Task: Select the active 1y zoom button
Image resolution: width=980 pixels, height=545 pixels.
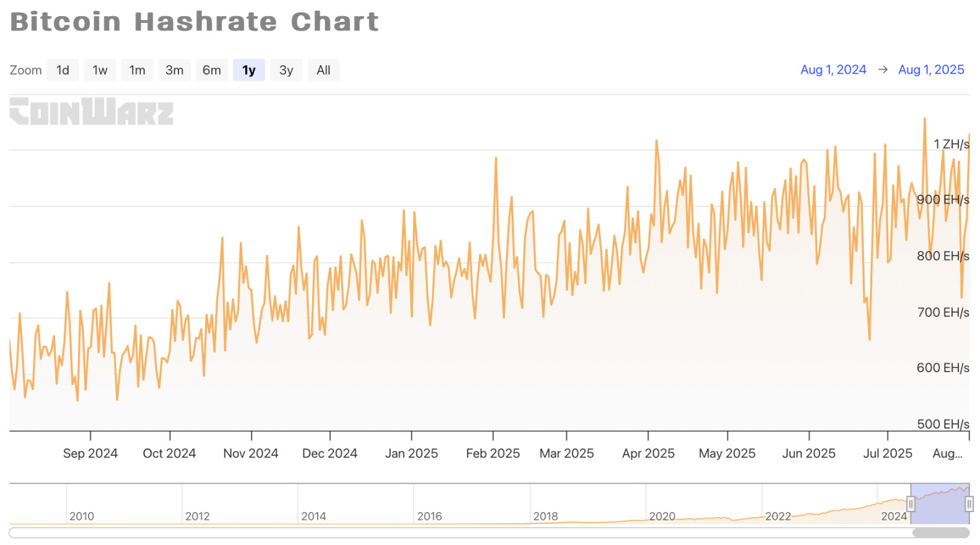Action: click(248, 70)
